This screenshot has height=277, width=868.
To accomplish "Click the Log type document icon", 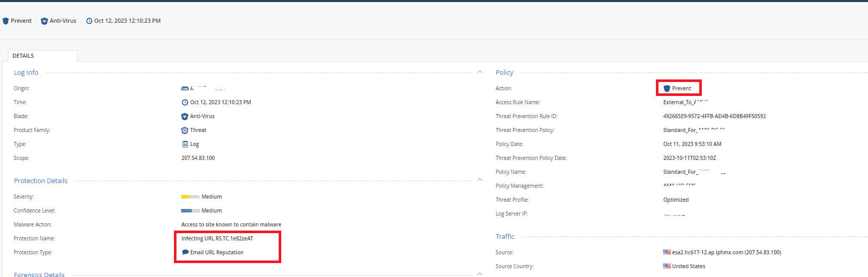I will pyautogui.click(x=185, y=144).
